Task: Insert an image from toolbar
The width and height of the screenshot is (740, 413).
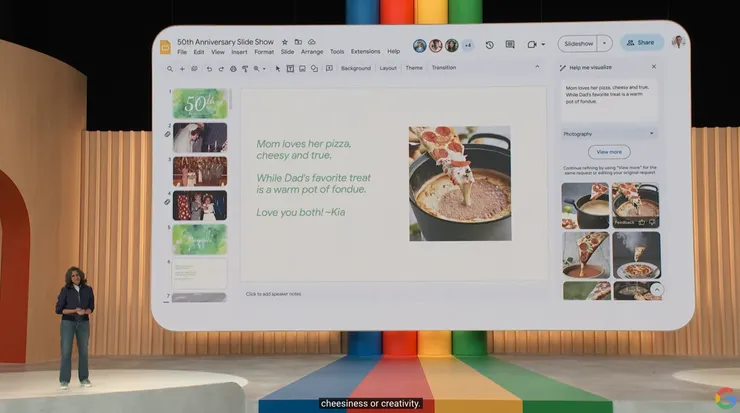Action: pyautogui.click(x=303, y=69)
